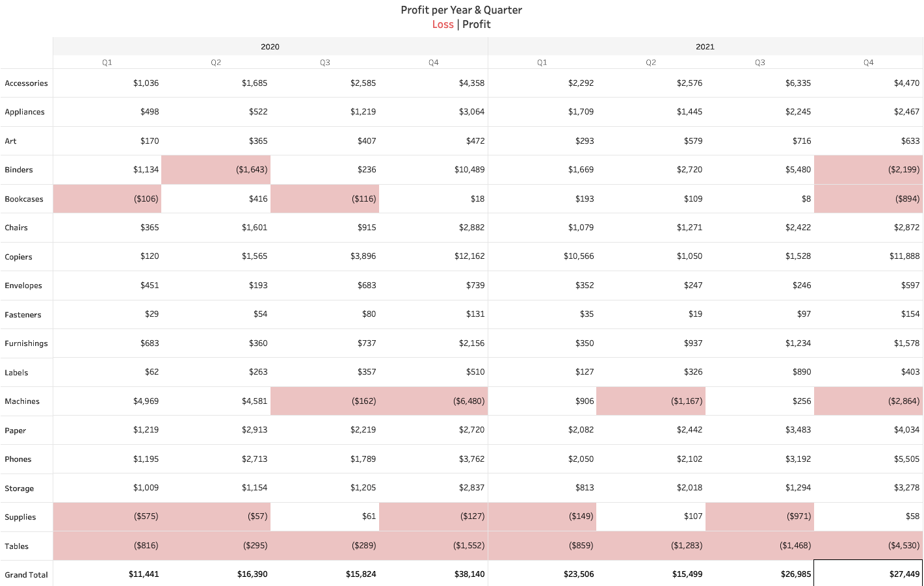Select the Supplies loss cell ($971)
The height and width of the screenshot is (586, 924).
(x=799, y=516)
